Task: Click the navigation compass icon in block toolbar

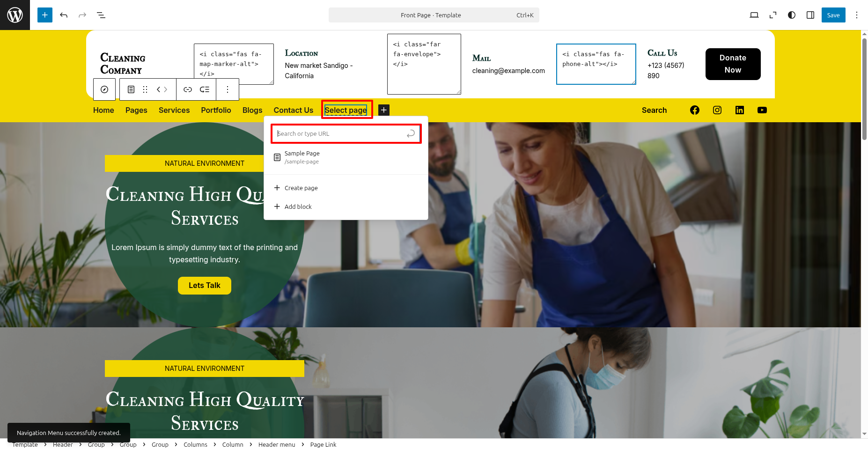Action: pyautogui.click(x=104, y=89)
